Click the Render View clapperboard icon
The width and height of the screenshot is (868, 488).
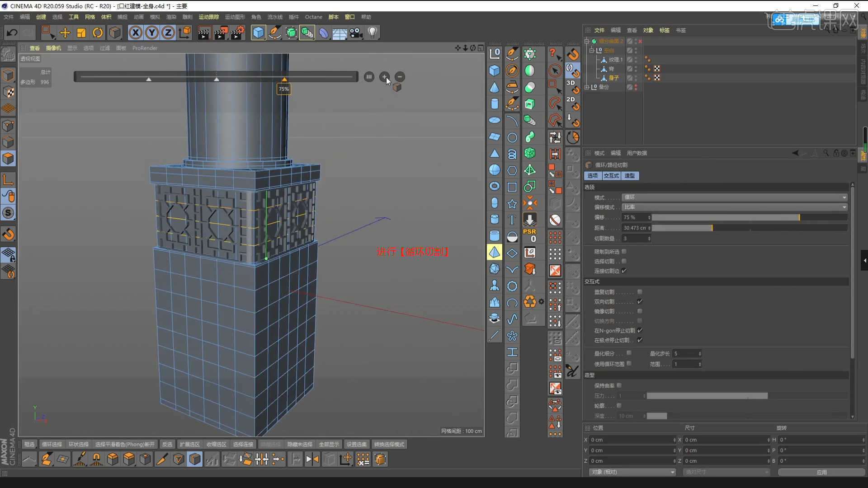click(x=204, y=33)
